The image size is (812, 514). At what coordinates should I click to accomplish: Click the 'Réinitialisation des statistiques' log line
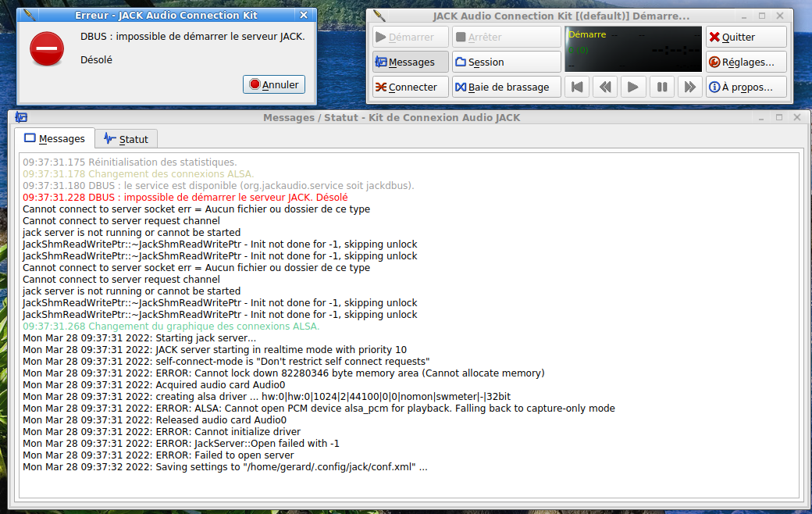(x=130, y=162)
